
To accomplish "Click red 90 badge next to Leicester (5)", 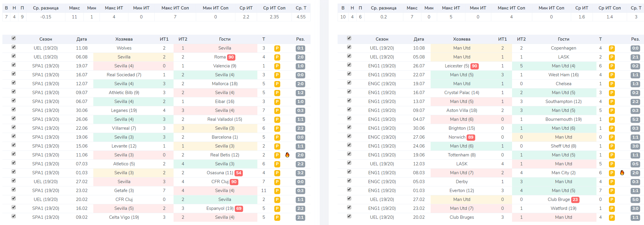I will 475,66.
